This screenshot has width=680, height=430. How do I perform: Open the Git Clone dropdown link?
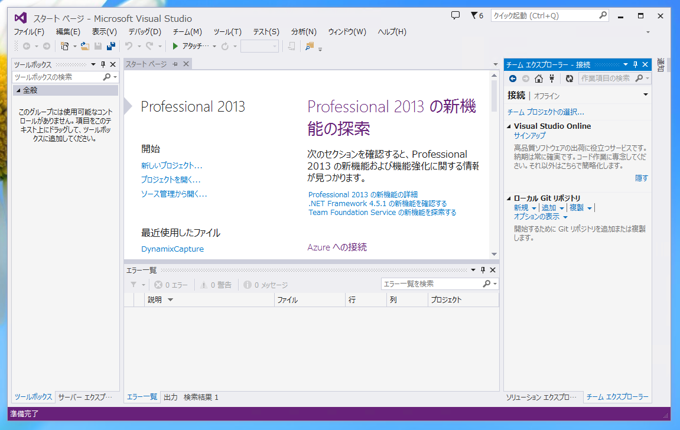click(581, 208)
